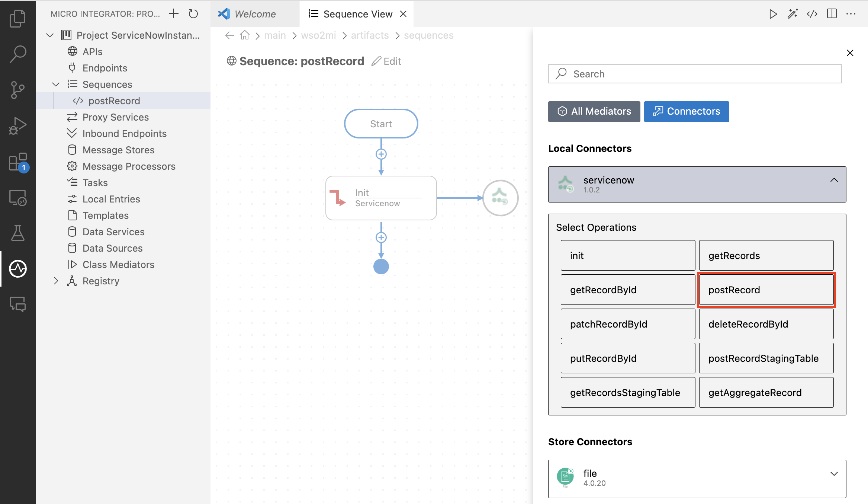
Task: Show the source code view icon
Action: pyautogui.click(x=812, y=14)
